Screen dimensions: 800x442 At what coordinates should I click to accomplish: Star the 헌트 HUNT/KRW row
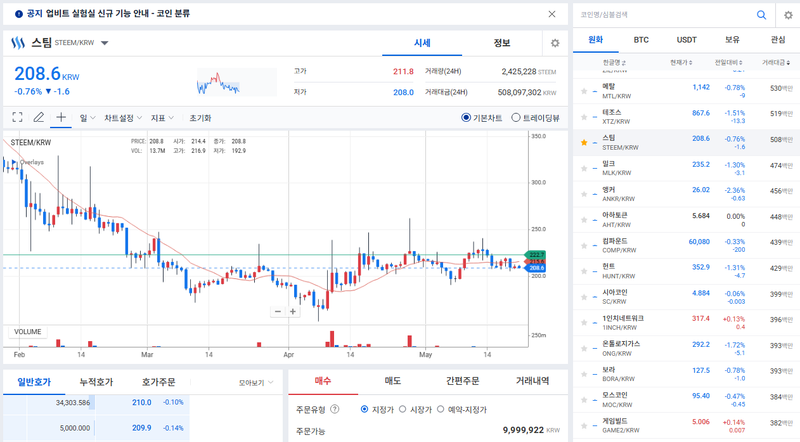[x=584, y=271]
